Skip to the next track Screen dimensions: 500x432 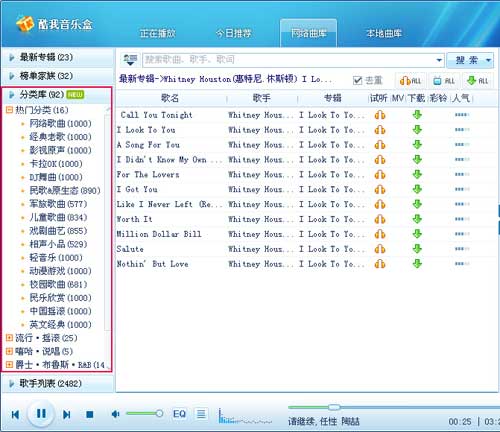click(x=66, y=414)
